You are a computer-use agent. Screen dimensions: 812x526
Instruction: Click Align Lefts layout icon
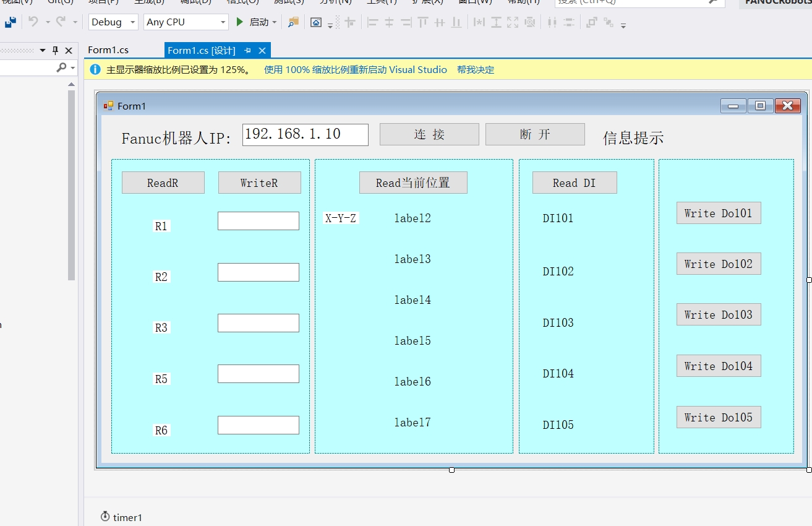pos(372,22)
